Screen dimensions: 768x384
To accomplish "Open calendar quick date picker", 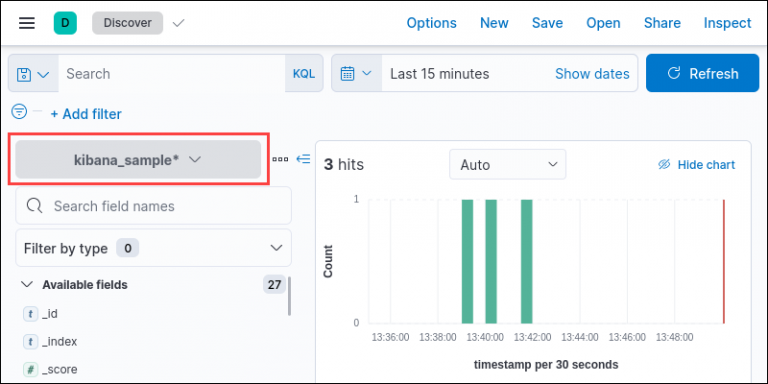I will (357, 74).
